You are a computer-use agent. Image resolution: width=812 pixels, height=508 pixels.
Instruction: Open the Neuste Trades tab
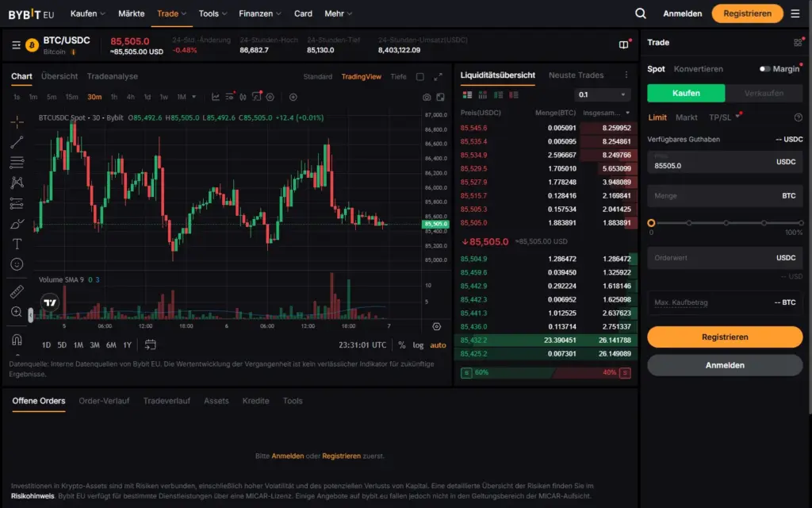pos(576,75)
